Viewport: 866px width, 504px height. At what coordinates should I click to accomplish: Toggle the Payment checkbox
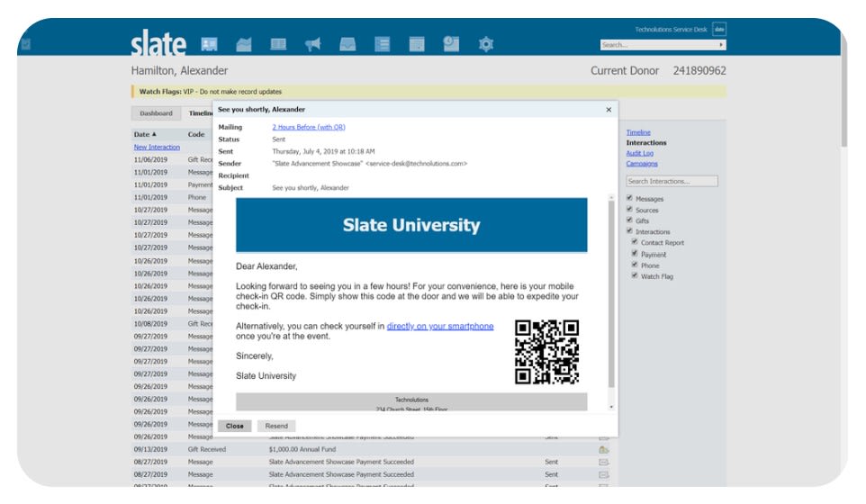(635, 254)
